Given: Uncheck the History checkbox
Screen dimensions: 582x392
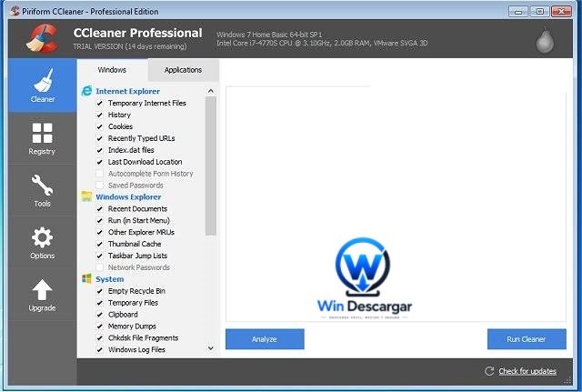Looking at the screenshot, I should (x=99, y=116).
